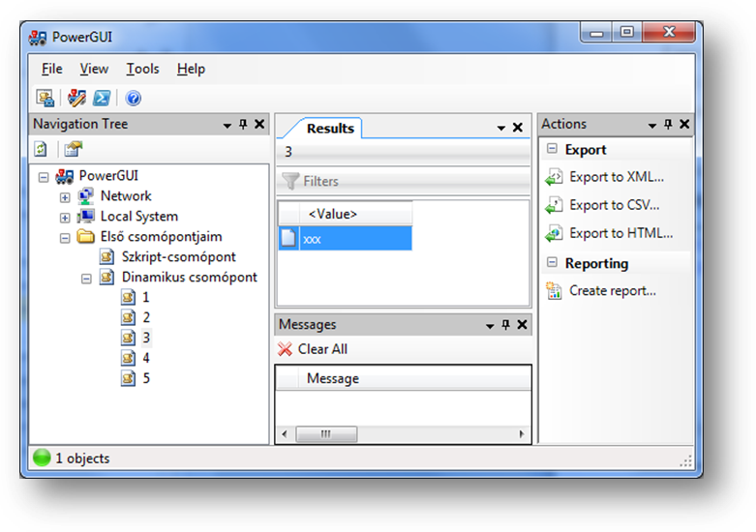Viewport: 756px width, 532px height.
Task: Open the File menu
Action: pos(51,69)
